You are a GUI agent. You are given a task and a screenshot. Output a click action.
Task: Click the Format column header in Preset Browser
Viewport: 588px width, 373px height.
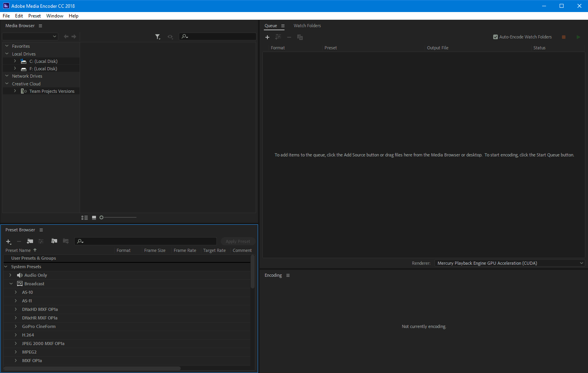click(x=124, y=250)
